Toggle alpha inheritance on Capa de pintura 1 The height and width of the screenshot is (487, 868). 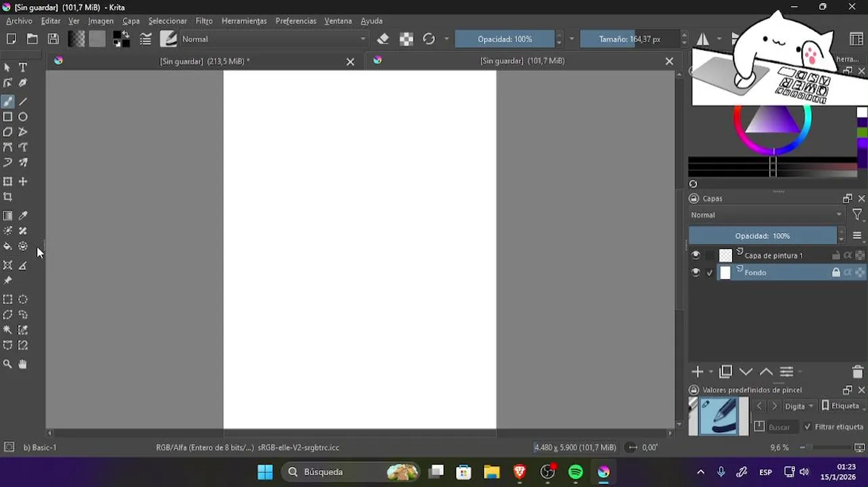[x=848, y=256]
